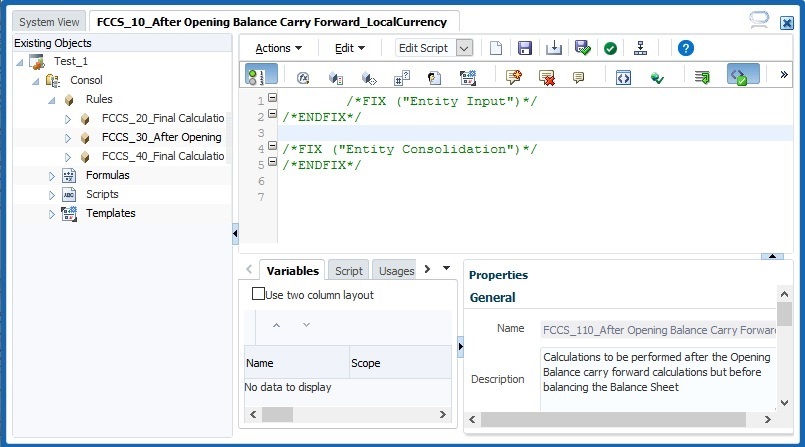
Task: Expand the FCCS_20_Final Calculatio rule
Action: 68,119
